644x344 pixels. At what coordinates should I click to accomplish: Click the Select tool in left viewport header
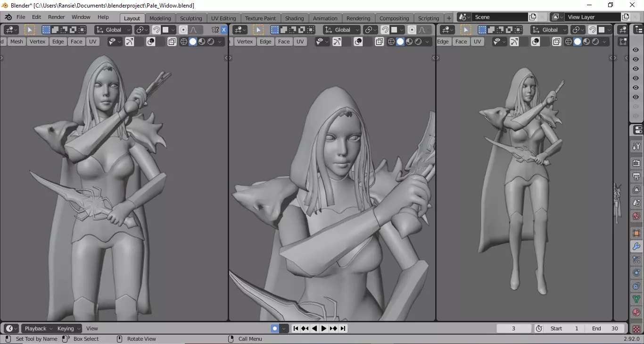tap(30, 30)
